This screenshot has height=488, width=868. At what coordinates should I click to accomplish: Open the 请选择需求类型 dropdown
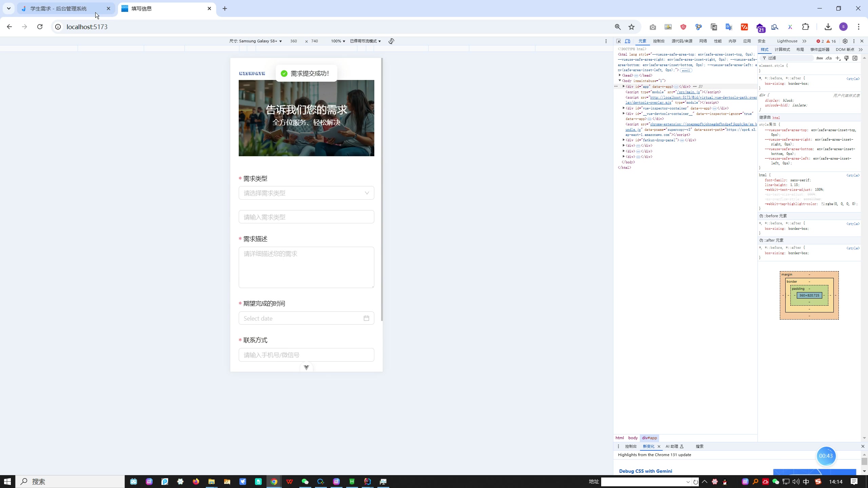click(307, 193)
